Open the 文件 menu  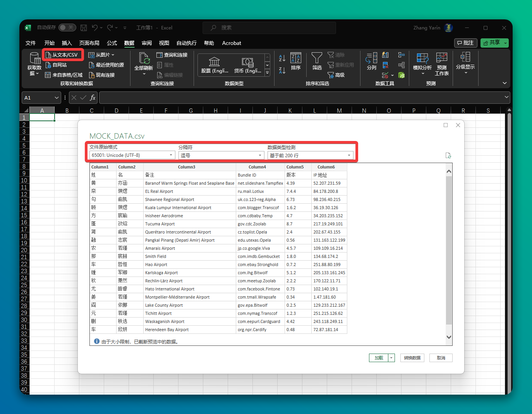31,43
